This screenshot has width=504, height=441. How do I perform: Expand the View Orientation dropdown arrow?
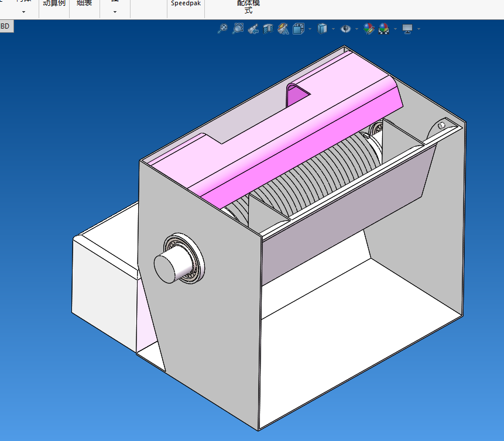[309, 29]
